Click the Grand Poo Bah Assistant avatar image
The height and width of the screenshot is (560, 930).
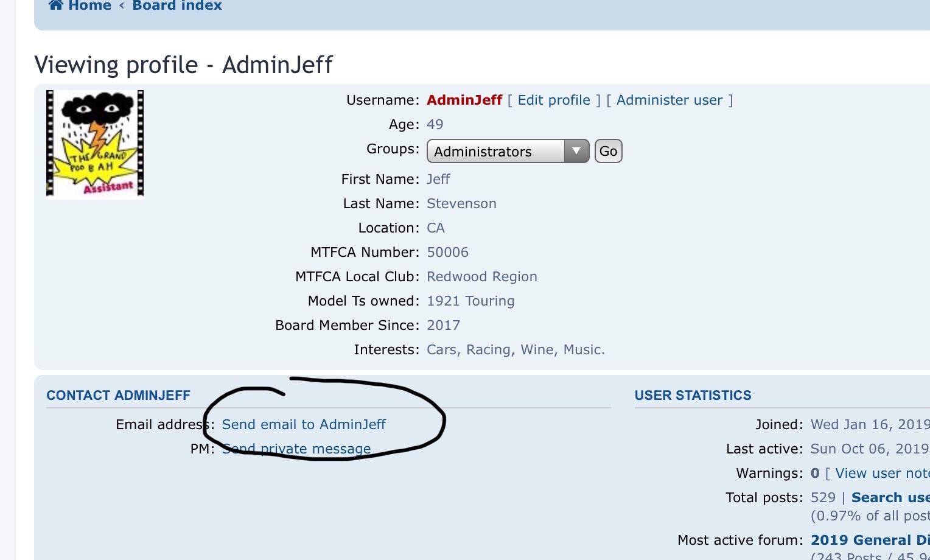pyautogui.click(x=95, y=144)
